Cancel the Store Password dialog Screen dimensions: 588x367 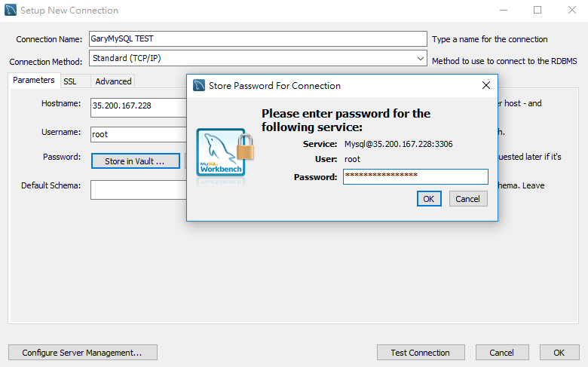468,199
